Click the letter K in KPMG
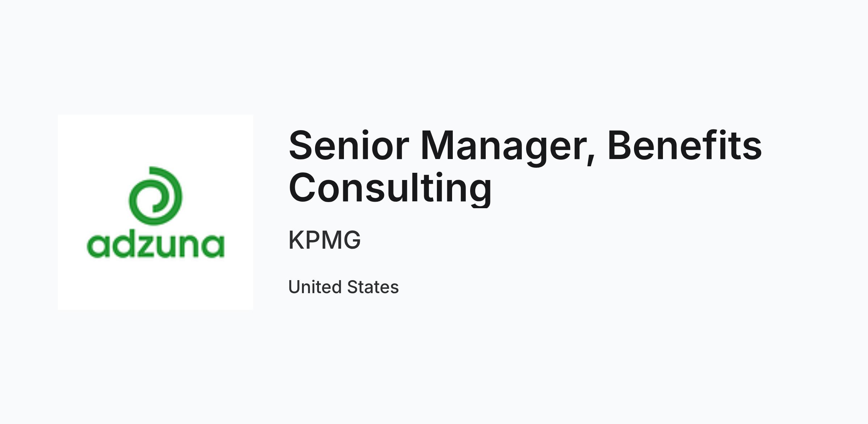This screenshot has height=424, width=868. (x=296, y=240)
